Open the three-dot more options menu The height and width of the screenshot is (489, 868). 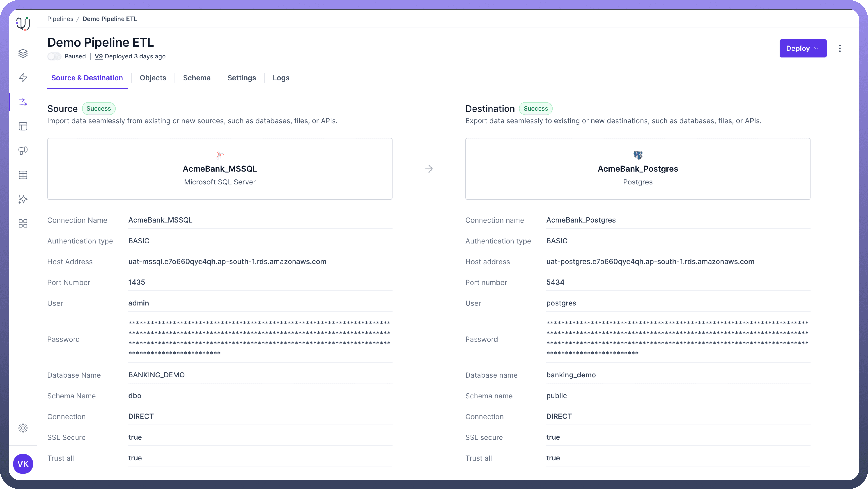(840, 48)
